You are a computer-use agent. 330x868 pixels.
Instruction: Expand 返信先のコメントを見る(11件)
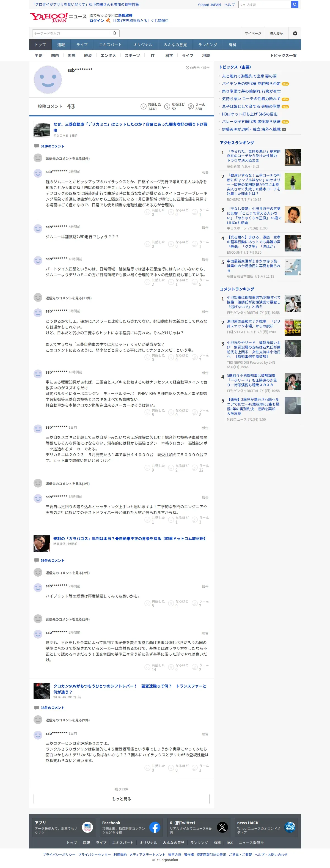(x=68, y=298)
